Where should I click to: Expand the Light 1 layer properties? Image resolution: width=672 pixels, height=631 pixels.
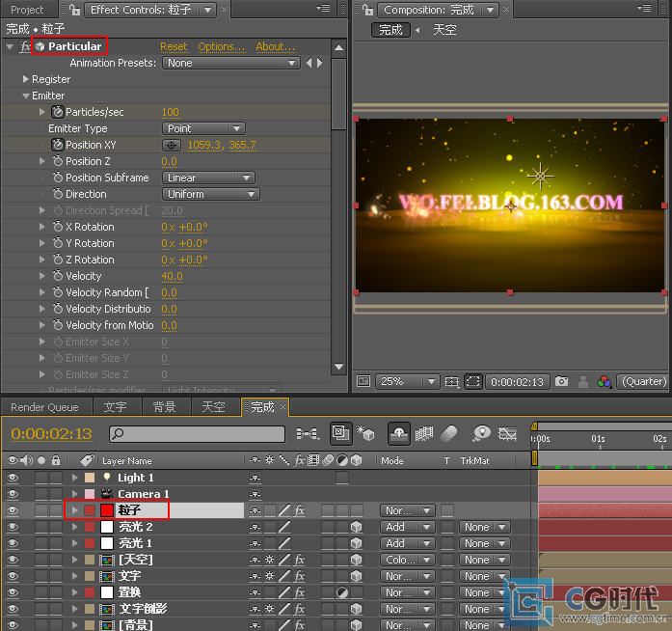tap(74, 478)
